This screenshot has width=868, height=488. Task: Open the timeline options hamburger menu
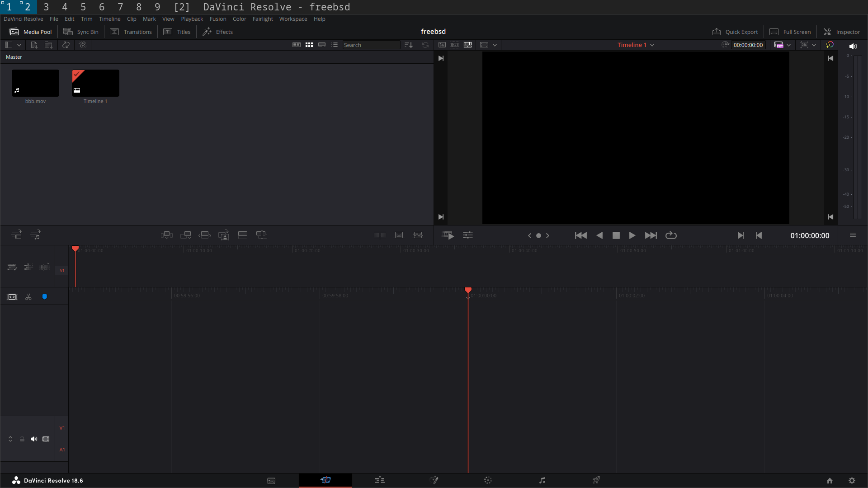(x=853, y=235)
